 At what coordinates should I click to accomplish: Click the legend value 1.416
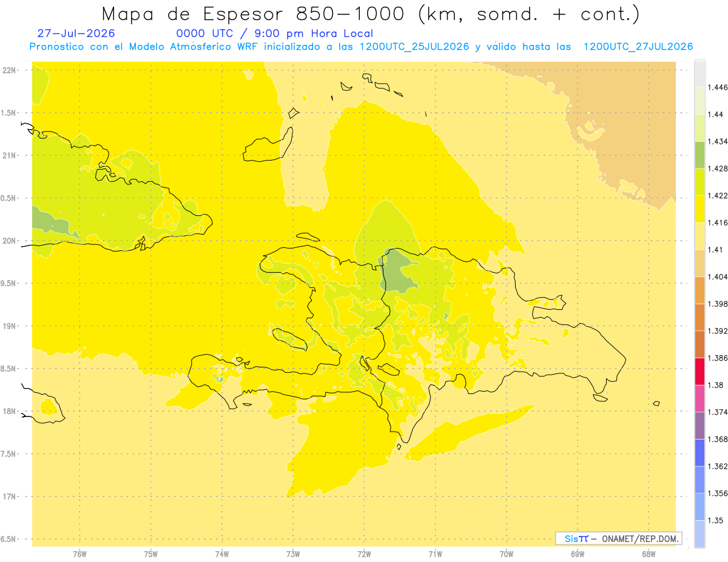(718, 222)
